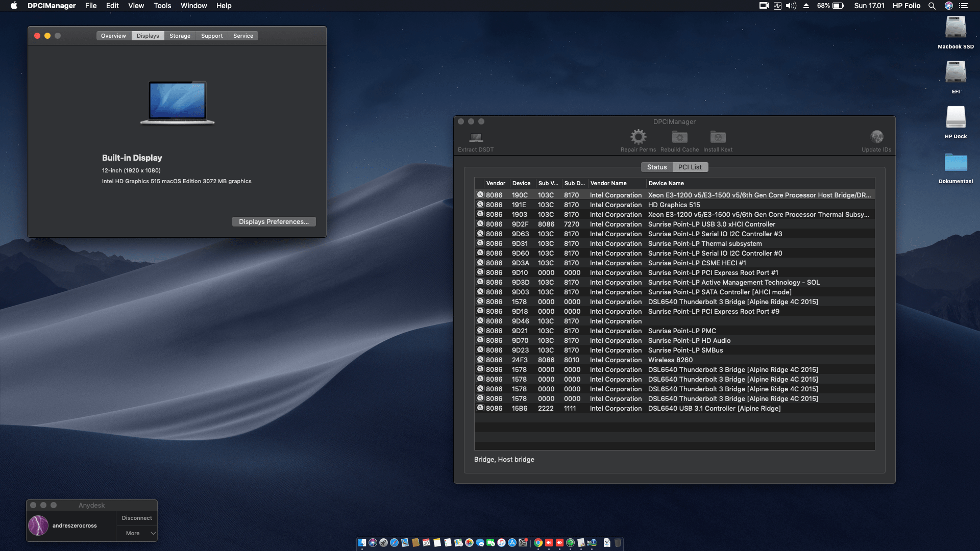Switch to the Storage tab
This screenshot has height=551, width=980.
180,36
